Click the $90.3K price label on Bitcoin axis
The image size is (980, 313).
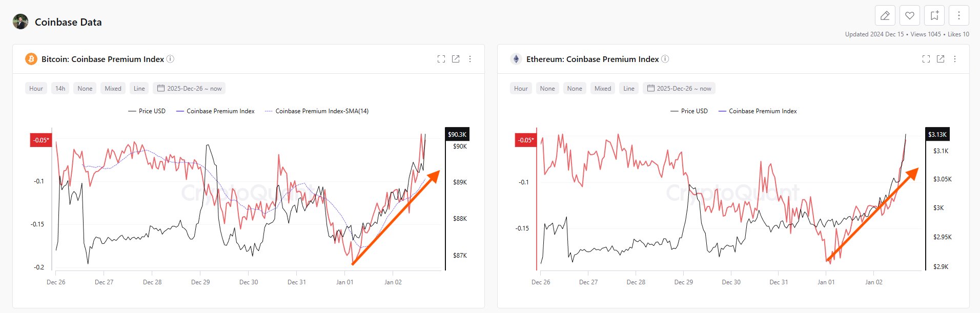[x=457, y=134]
